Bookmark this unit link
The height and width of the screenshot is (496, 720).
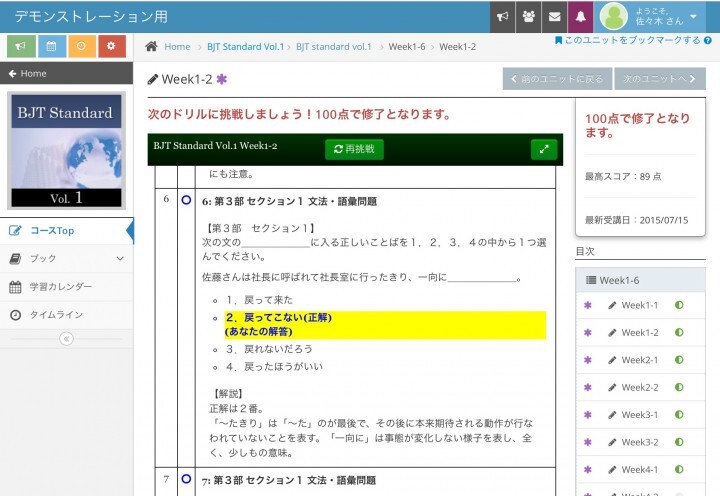coord(628,40)
